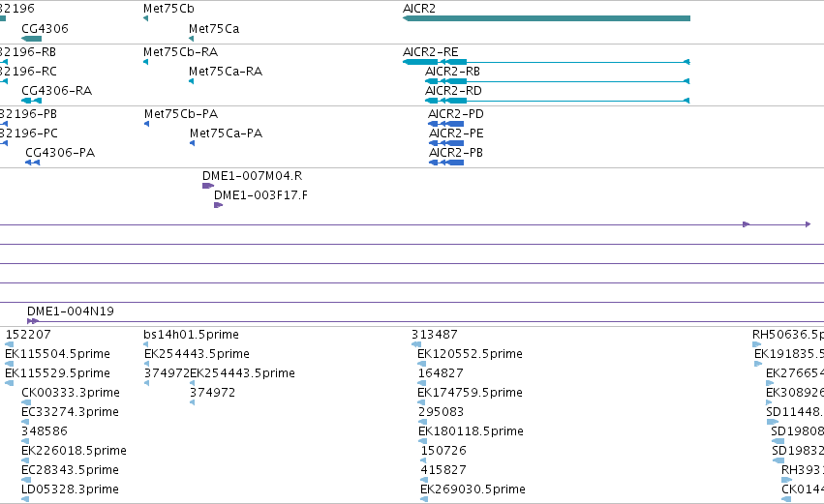Click the AlCR2-PB protein label
This screenshot has width=824, height=504.
click(x=456, y=153)
